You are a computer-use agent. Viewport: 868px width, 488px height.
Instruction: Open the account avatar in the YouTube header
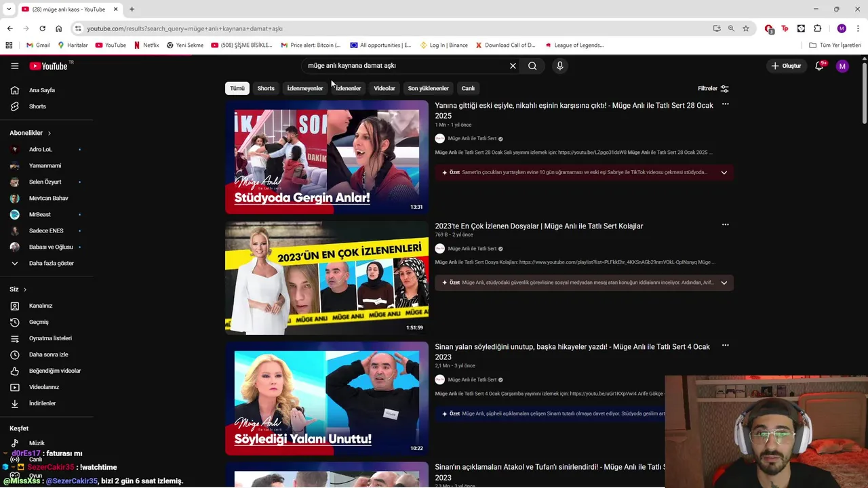point(842,66)
